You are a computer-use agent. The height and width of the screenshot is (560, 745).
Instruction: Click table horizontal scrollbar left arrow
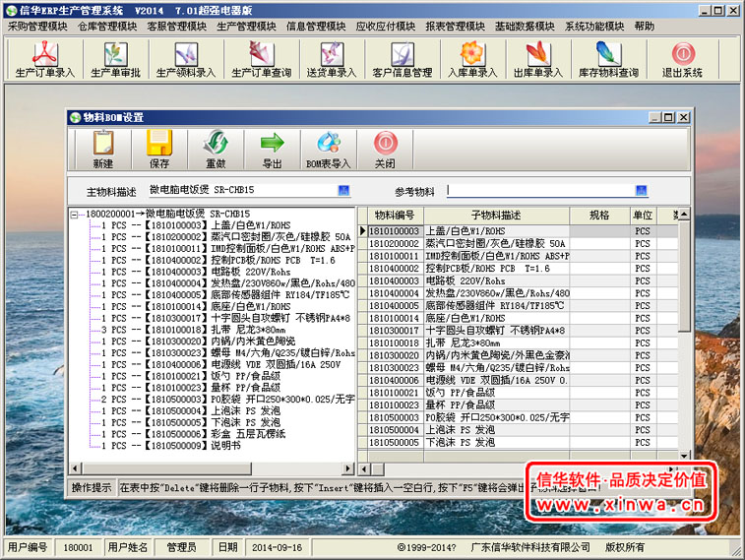click(364, 469)
